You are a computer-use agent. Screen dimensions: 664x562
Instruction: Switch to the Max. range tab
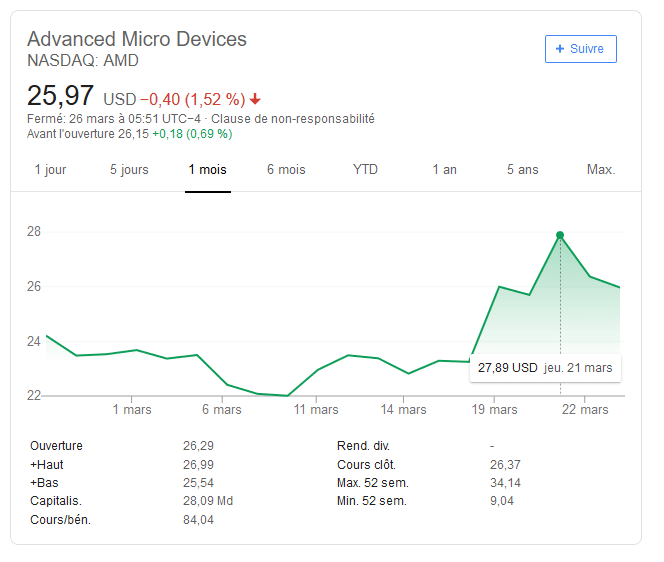(601, 170)
